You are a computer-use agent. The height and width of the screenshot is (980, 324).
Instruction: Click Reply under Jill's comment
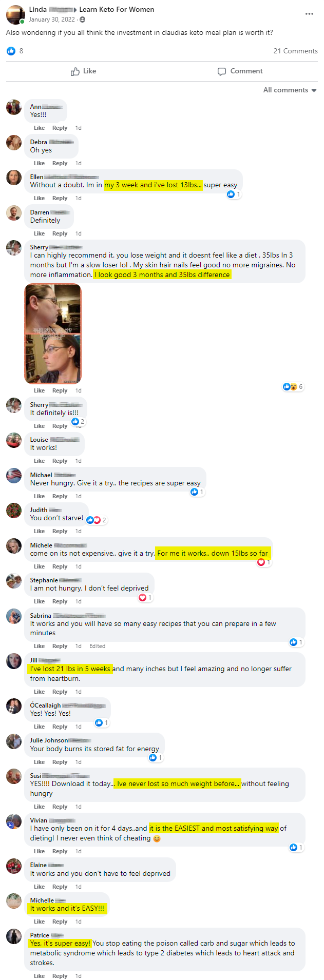[x=60, y=692]
